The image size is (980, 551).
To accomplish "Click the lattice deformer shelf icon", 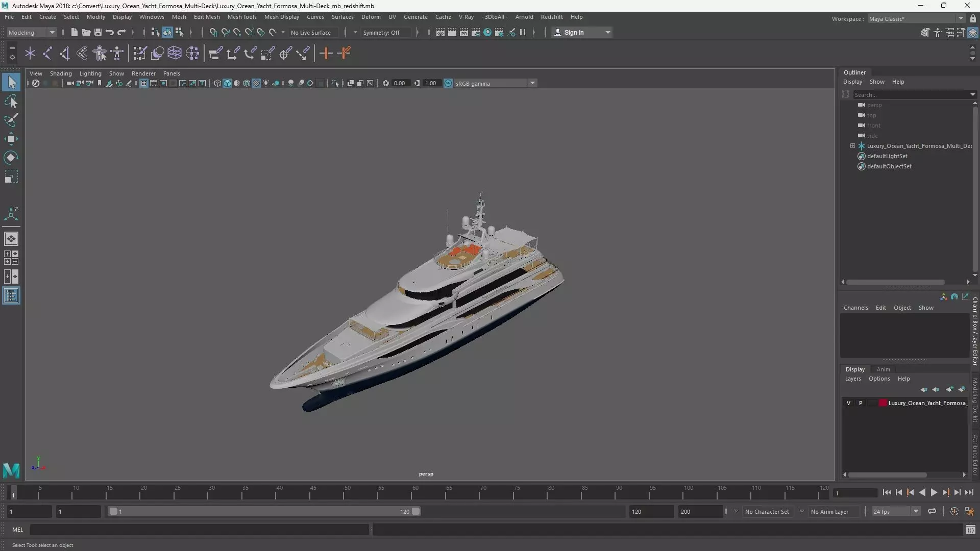I will tap(175, 53).
